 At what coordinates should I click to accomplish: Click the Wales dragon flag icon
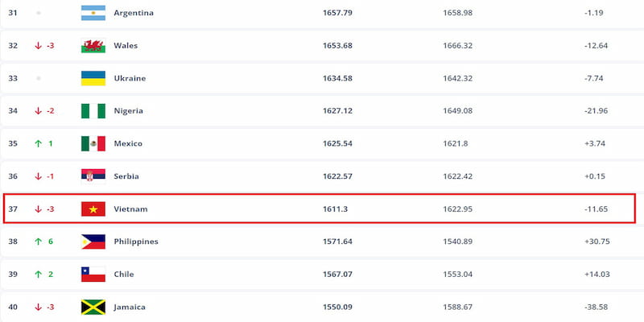pyautogui.click(x=93, y=46)
